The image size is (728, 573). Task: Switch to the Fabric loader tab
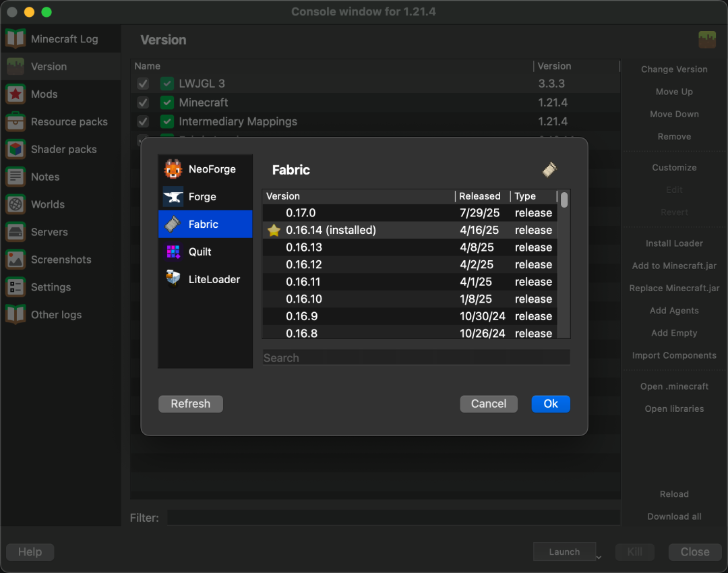click(x=204, y=224)
